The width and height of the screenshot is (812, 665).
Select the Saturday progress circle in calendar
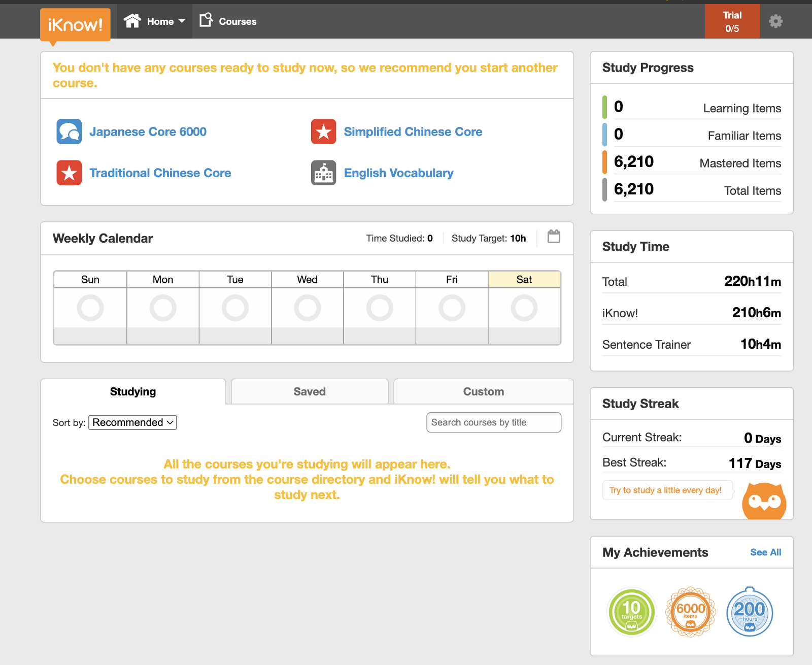(x=524, y=308)
